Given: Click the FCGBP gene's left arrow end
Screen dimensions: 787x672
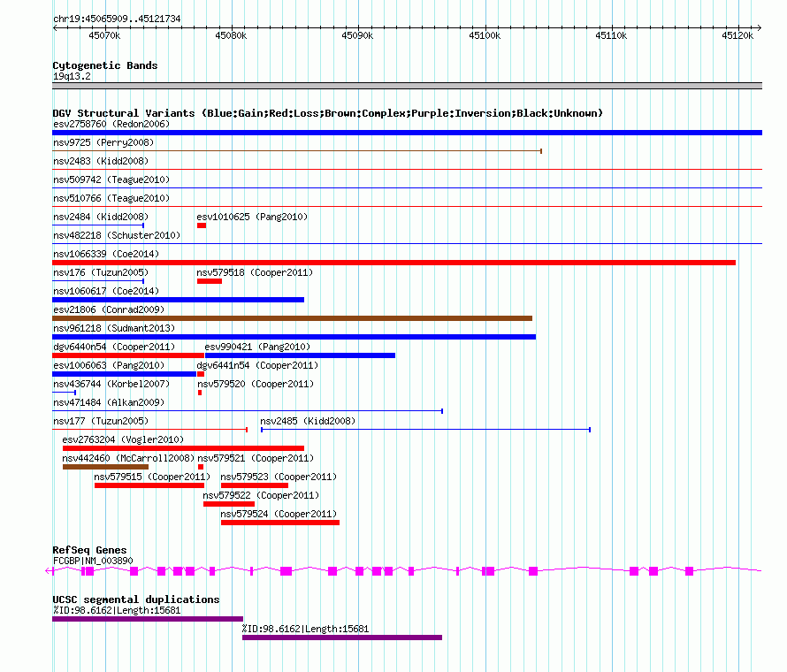Looking at the screenshot, I should coord(49,570).
